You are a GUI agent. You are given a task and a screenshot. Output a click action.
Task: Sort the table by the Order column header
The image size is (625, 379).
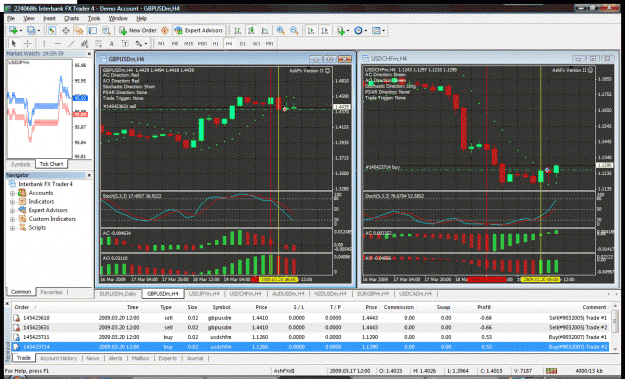tap(22, 307)
